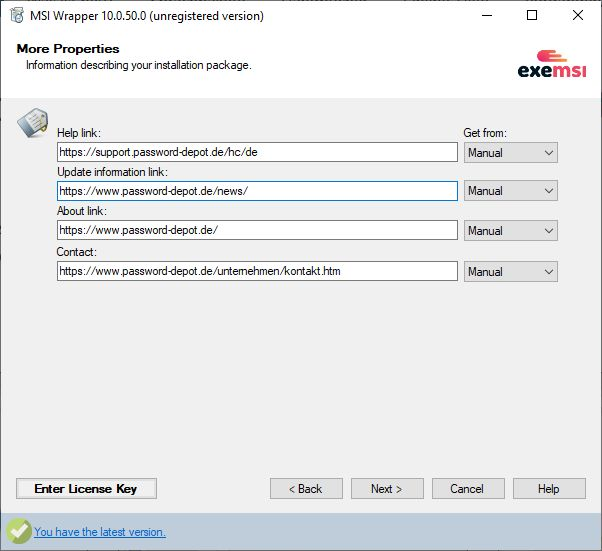Minimize the MSI Wrapper window
602x551 pixels.
487,15
